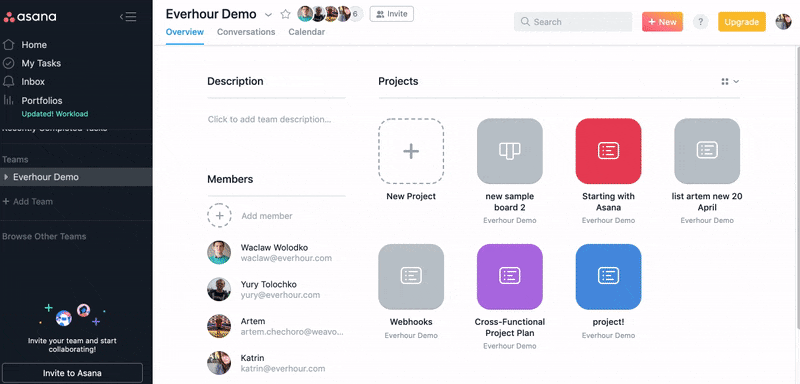Star the Everhour Demo team as favorite
This screenshot has width=800, height=384.
click(285, 14)
